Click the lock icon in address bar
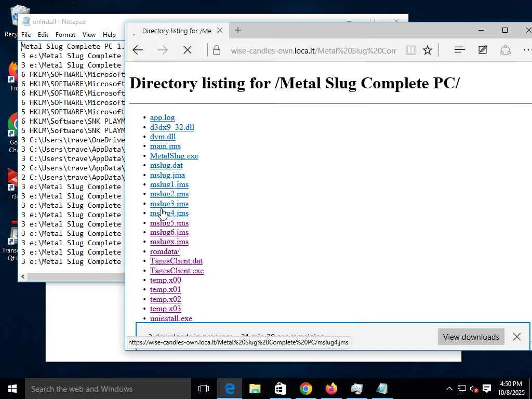Viewport: 532px width, 399px height. click(x=217, y=50)
